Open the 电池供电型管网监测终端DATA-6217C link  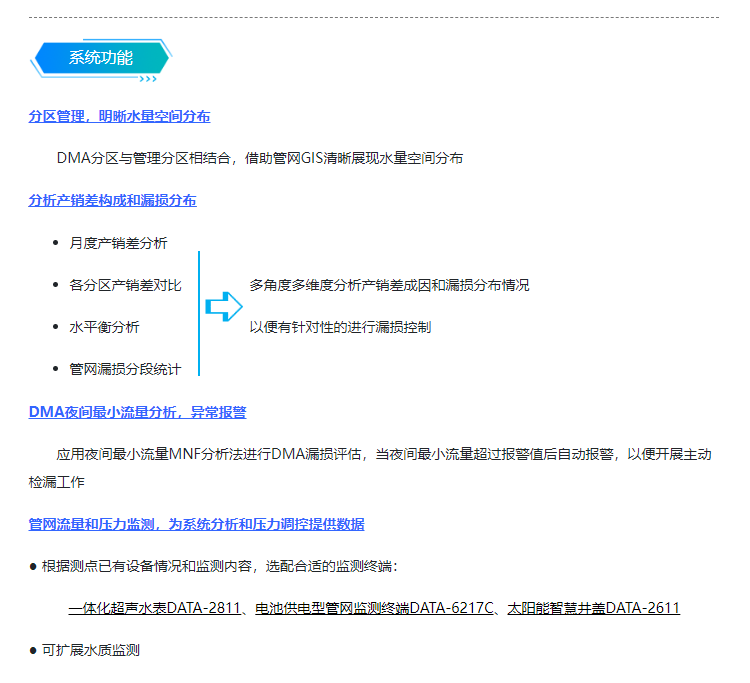pos(375,608)
